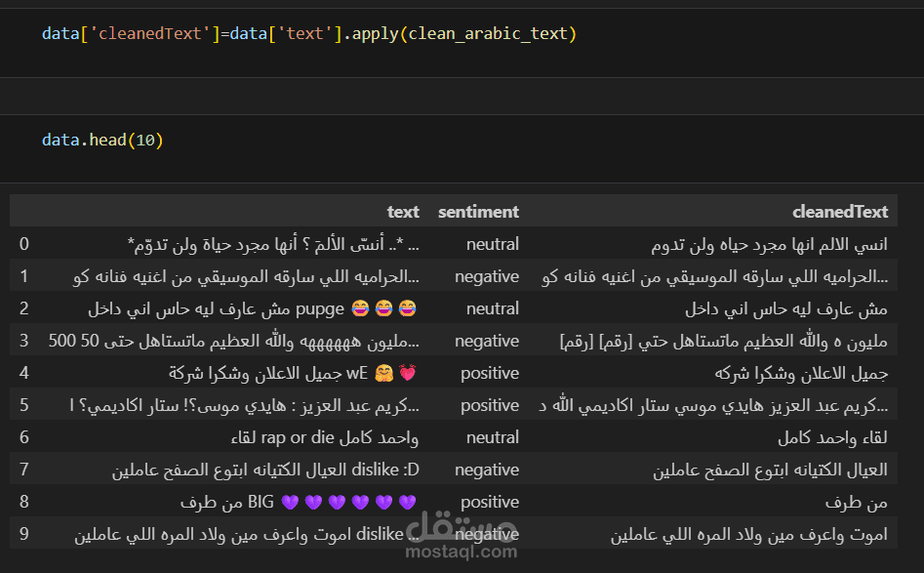
Task: Click cleanedText cell 'لقاء واحمد كامل' in row 6
Action: point(832,436)
